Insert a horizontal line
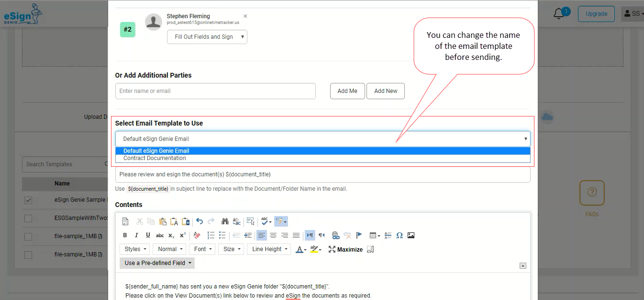644x300 pixels. coord(388,235)
